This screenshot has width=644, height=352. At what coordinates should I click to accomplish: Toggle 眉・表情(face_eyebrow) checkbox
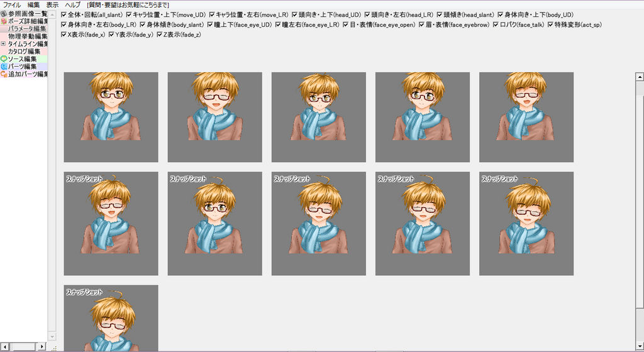(x=421, y=25)
